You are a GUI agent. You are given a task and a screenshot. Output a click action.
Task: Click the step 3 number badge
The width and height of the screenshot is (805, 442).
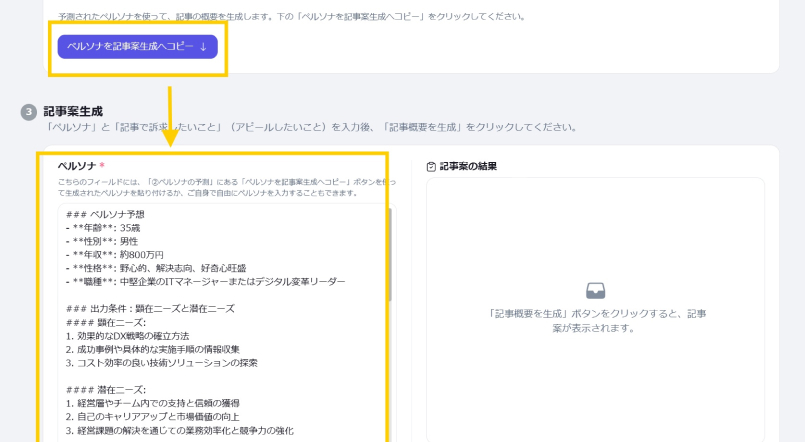(28, 112)
